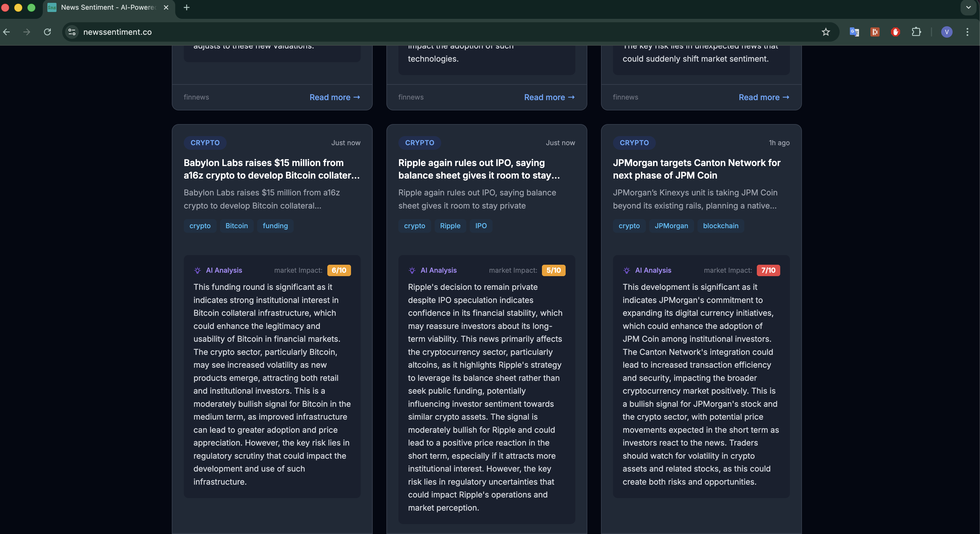Click the AI Analysis lightbulb on the Ripple card
The height and width of the screenshot is (534, 980).
(x=412, y=270)
